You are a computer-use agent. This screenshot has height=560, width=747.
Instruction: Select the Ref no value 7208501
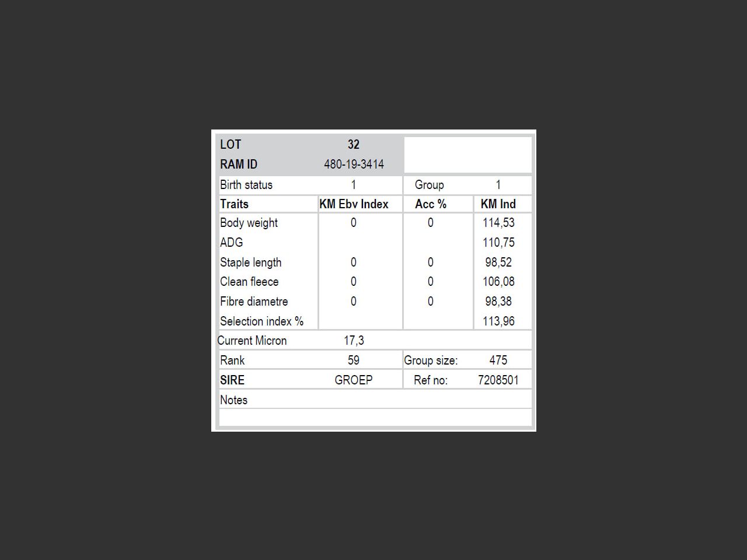(498, 380)
